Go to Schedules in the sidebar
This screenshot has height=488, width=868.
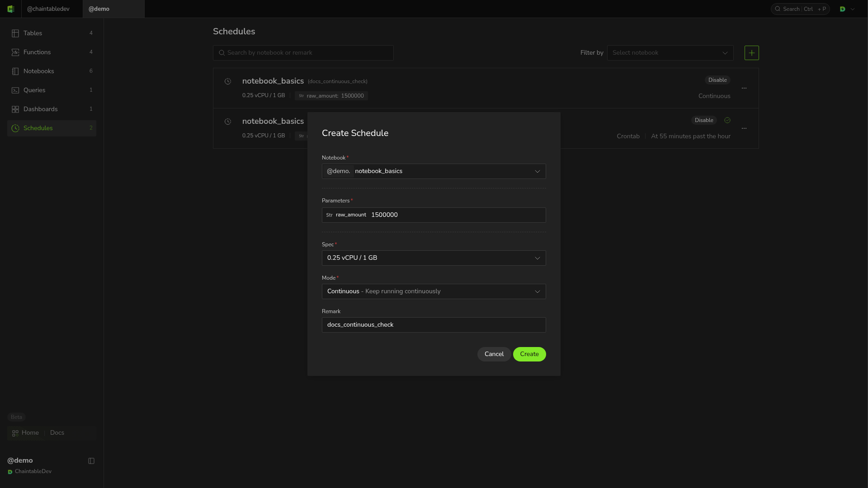point(52,128)
